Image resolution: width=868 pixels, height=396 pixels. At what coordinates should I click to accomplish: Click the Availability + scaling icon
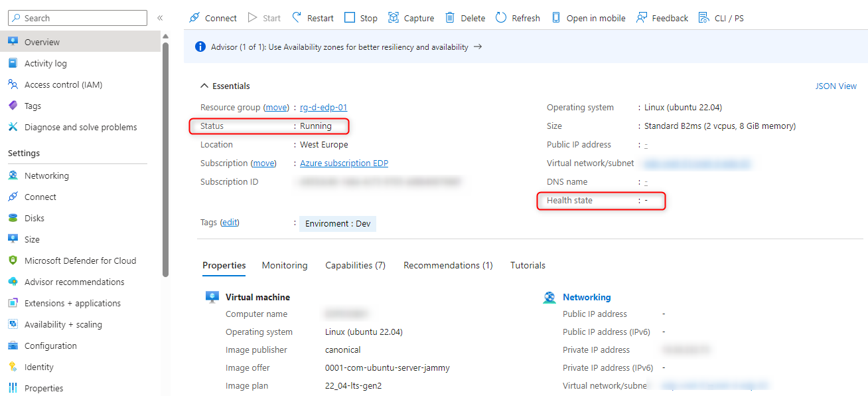click(13, 324)
